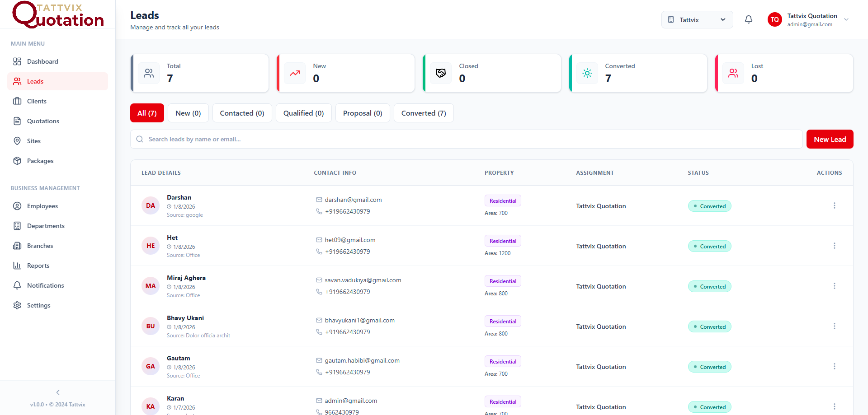Select the Clients icon in the sidebar
The image size is (868, 415).
pyautogui.click(x=17, y=101)
